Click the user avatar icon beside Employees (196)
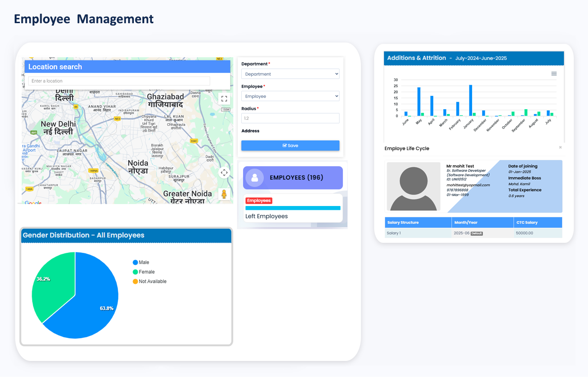The height and width of the screenshot is (377, 588). point(255,178)
